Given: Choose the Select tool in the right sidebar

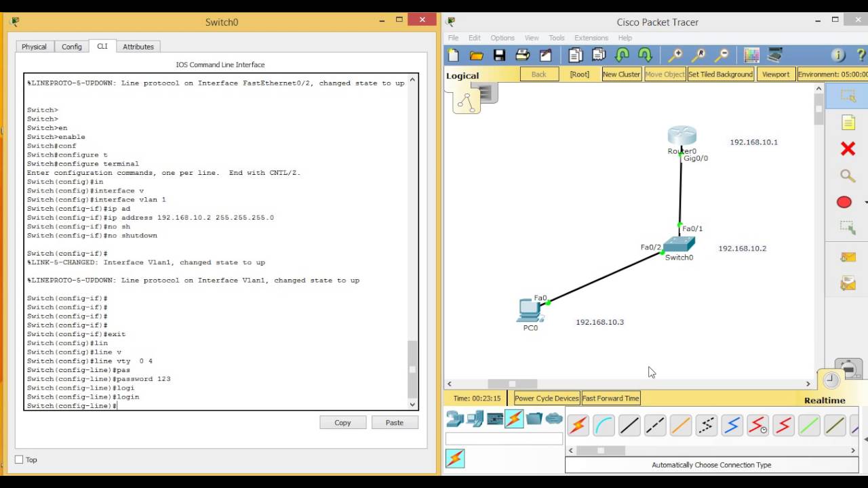Looking at the screenshot, I should point(848,96).
